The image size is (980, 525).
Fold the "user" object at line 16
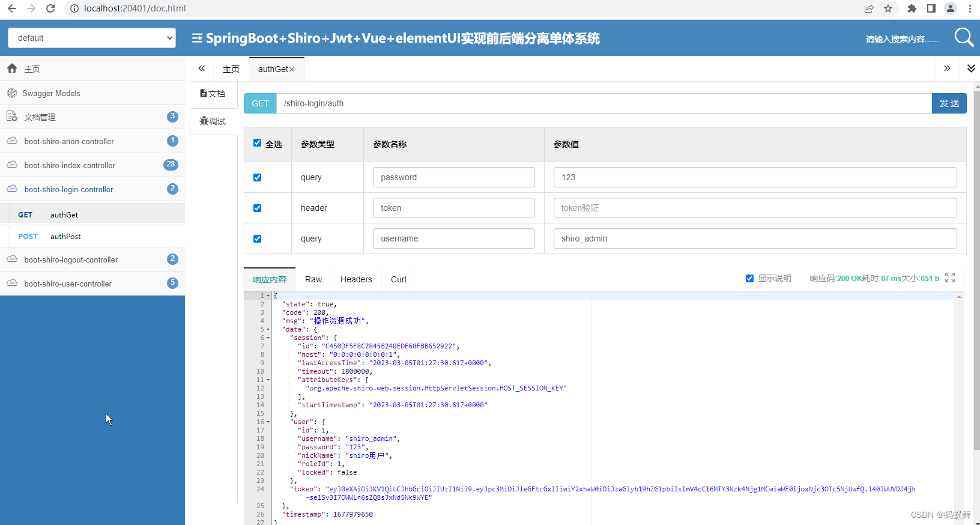pyautogui.click(x=268, y=422)
